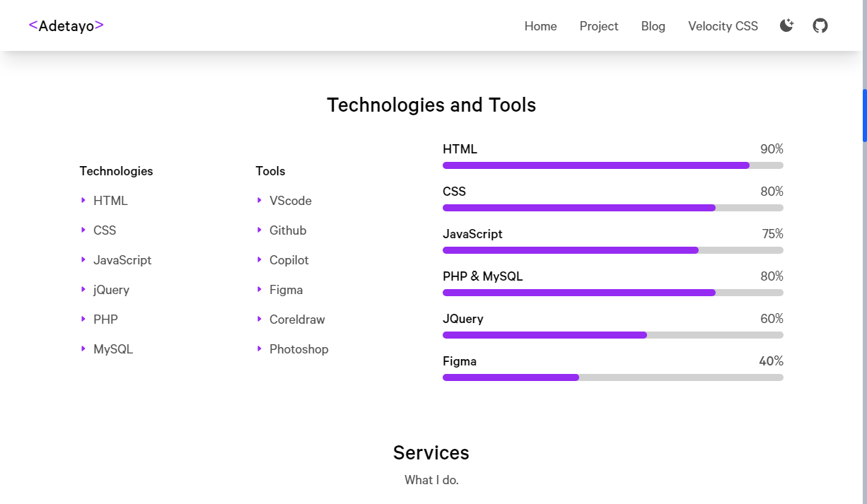Toggle dark mode with the moon icon
The height and width of the screenshot is (504, 867).
coord(786,26)
